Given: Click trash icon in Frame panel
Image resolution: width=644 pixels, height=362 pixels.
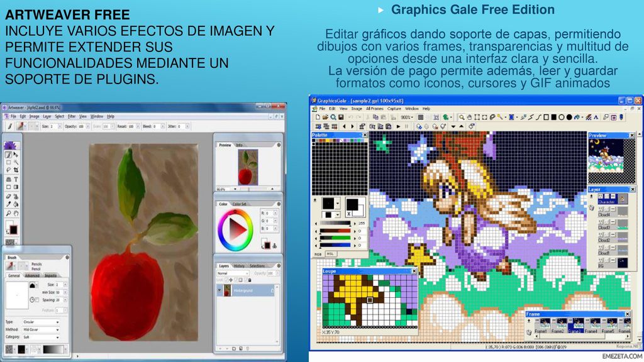Looking at the screenshot, I should tap(529, 332).
